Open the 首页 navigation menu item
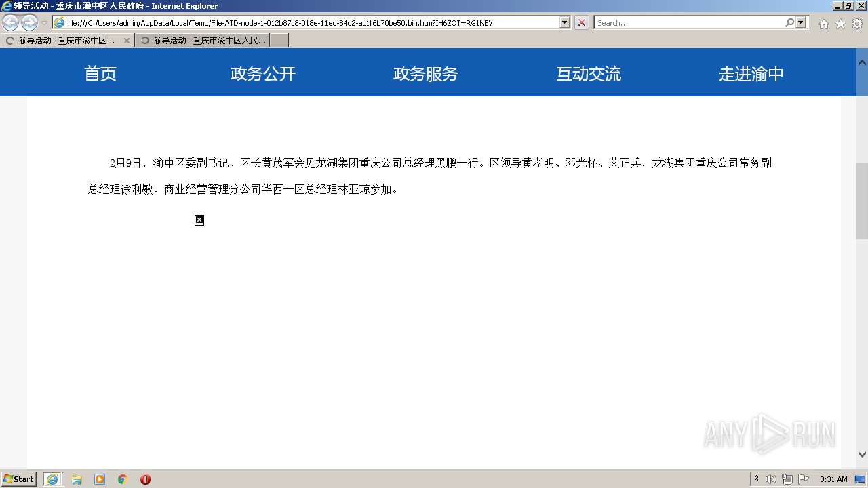 coord(100,73)
